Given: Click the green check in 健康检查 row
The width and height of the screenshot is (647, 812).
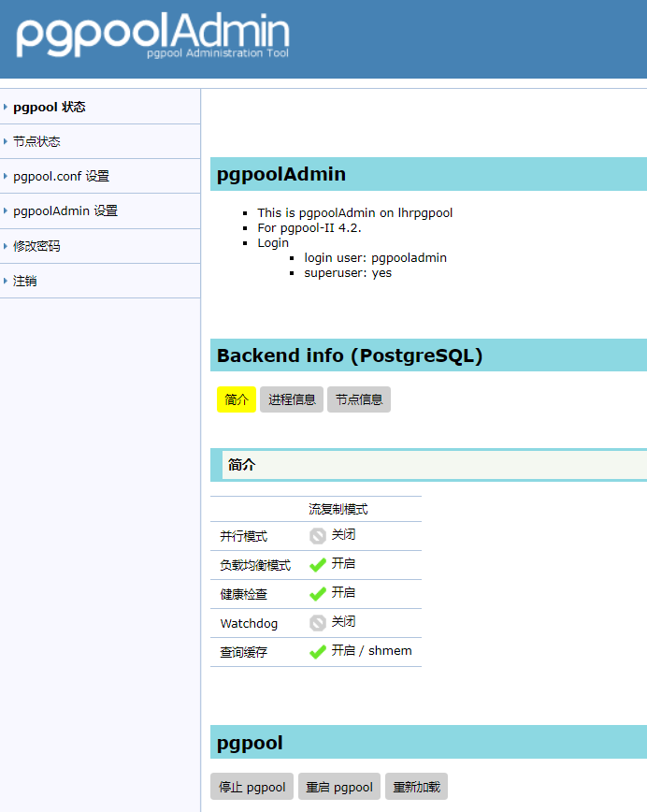Looking at the screenshot, I should (318, 593).
